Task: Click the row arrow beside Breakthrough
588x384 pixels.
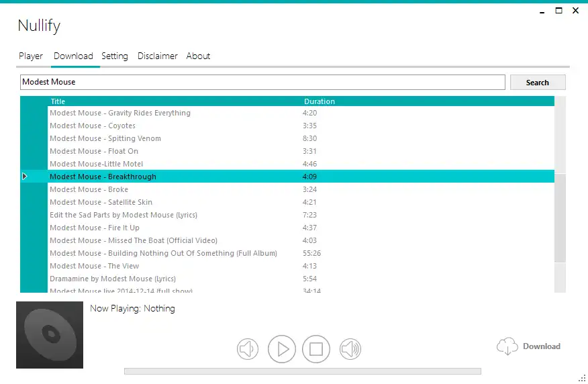Action: 25,177
